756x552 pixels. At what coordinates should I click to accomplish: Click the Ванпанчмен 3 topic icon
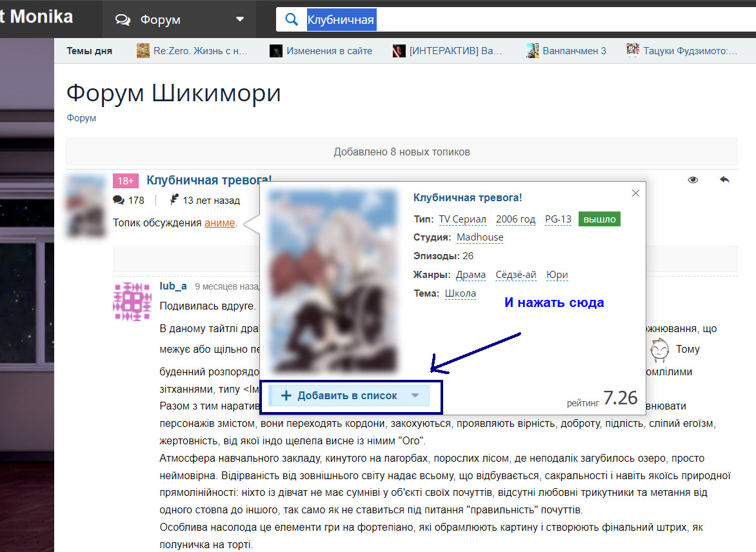pyautogui.click(x=532, y=51)
